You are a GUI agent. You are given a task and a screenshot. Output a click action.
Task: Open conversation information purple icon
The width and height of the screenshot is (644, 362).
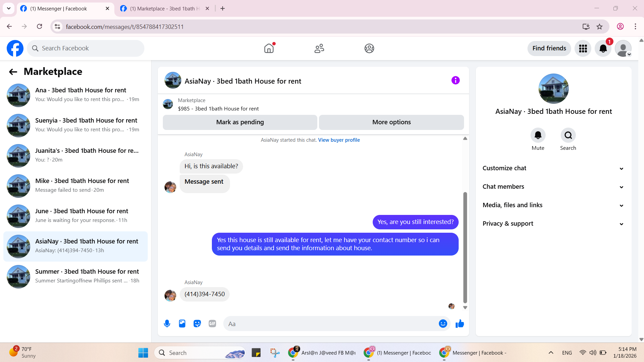(455, 80)
